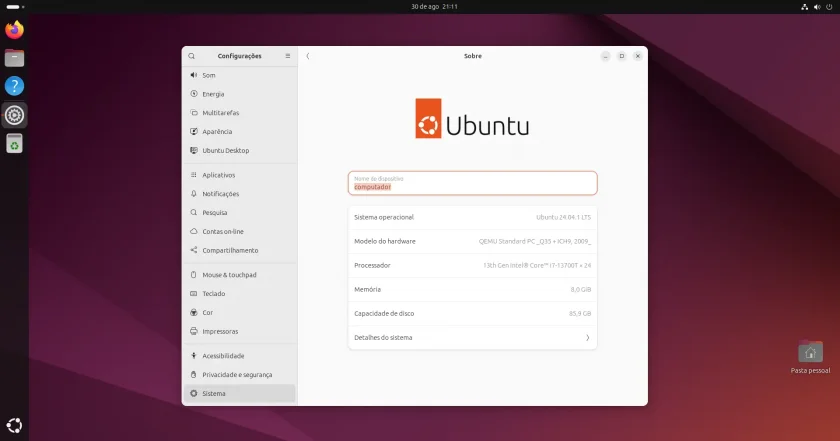Click the lock icon beside Privacidade e segurança
The height and width of the screenshot is (441, 840).
click(x=194, y=374)
